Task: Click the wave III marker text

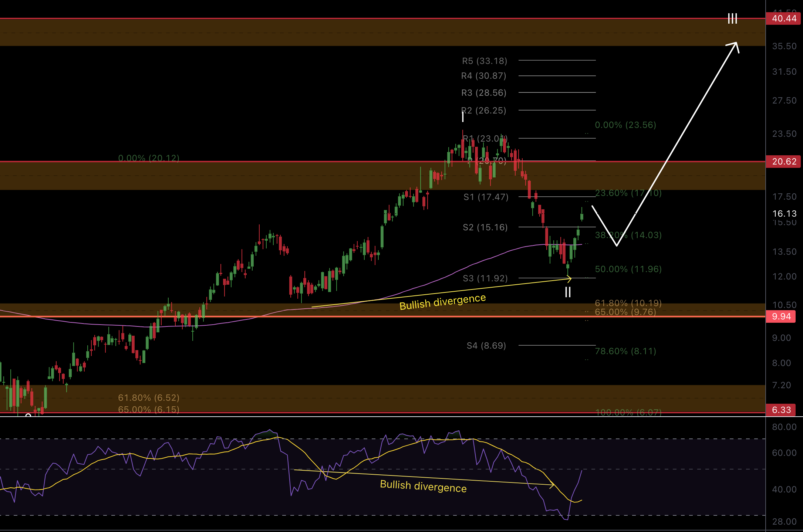Action: pos(732,18)
